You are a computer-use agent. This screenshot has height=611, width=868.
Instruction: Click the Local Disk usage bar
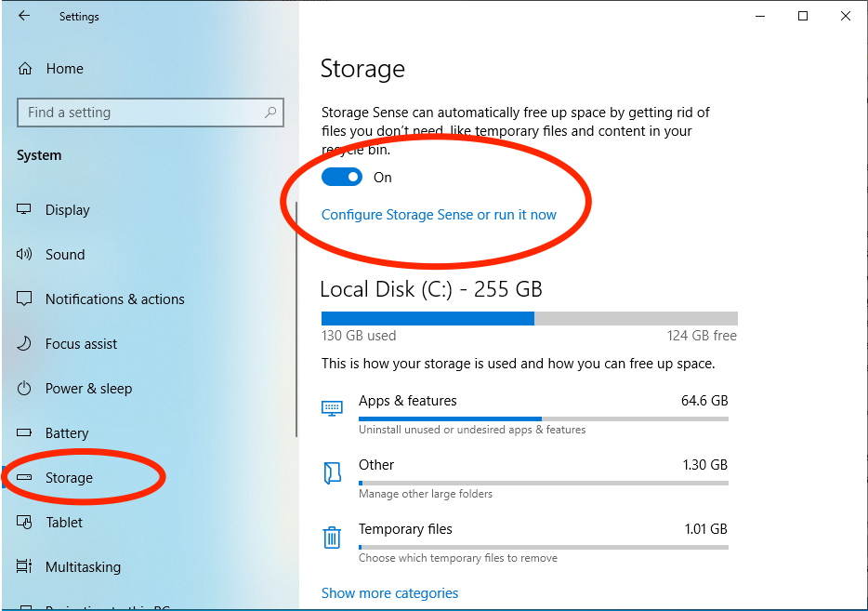tap(530, 318)
